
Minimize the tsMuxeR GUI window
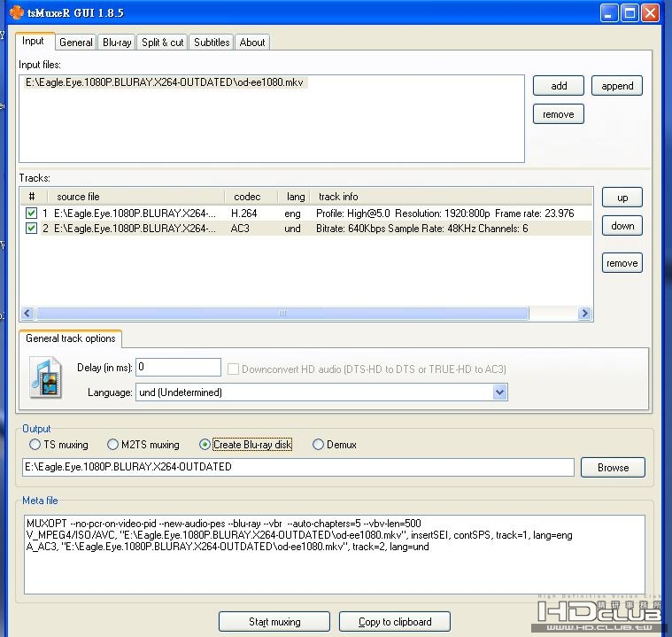click(x=609, y=13)
